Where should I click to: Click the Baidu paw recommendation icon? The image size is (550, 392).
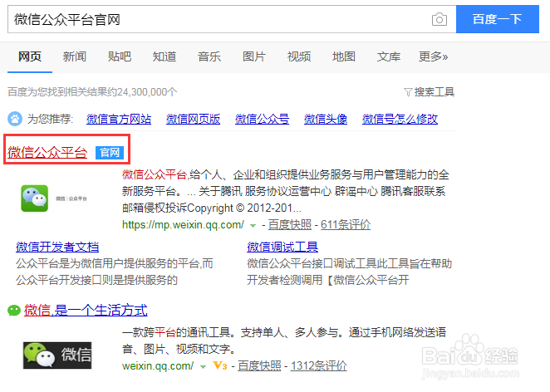tap(15, 119)
